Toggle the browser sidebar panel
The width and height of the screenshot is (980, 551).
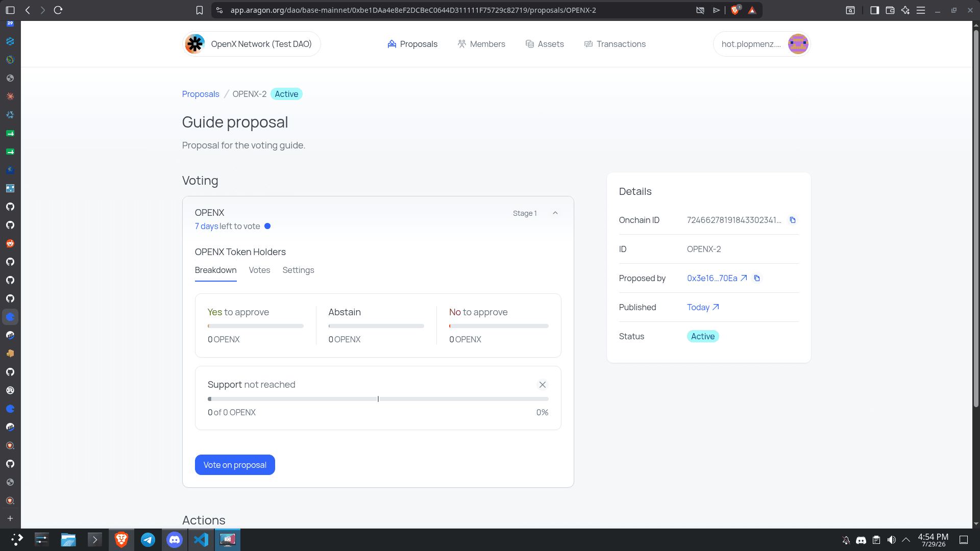875,10
